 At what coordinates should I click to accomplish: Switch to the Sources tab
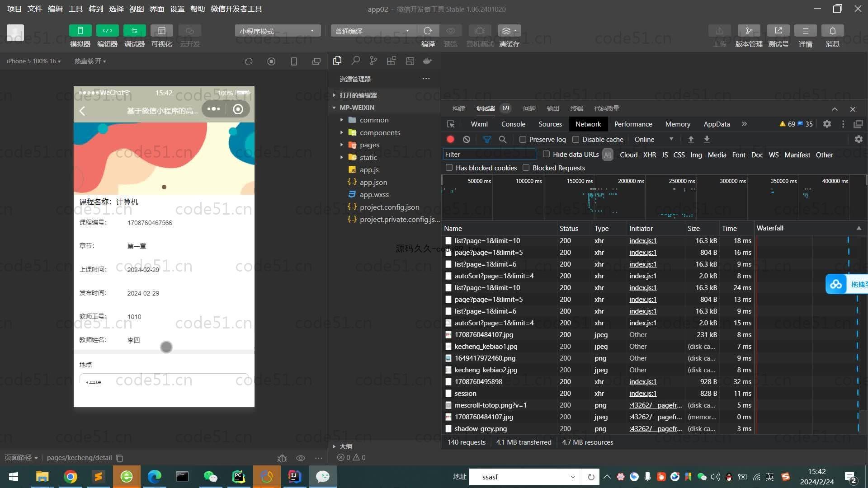[550, 124]
